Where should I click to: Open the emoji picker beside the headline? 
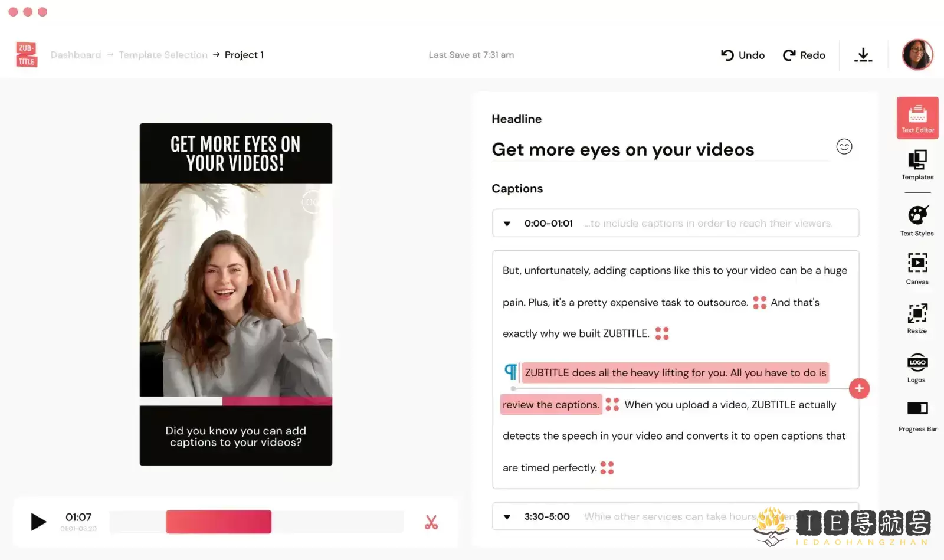pyautogui.click(x=844, y=146)
